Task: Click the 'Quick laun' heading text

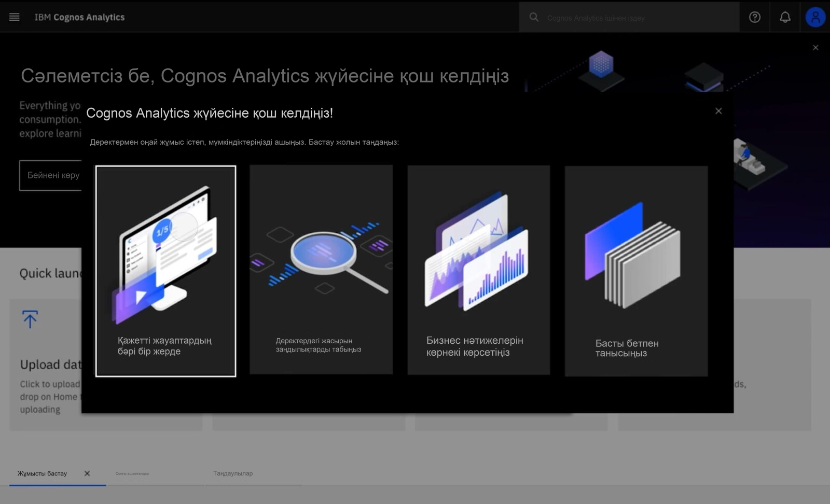Action: click(x=50, y=273)
